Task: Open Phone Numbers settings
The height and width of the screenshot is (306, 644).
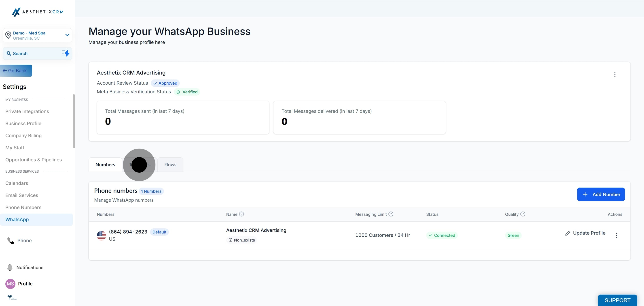Action: pos(23,208)
